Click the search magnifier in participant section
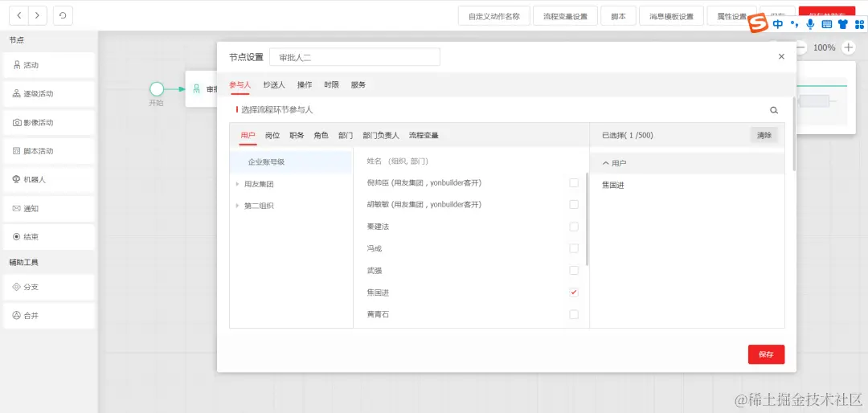The image size is (868, 413). 774,110
